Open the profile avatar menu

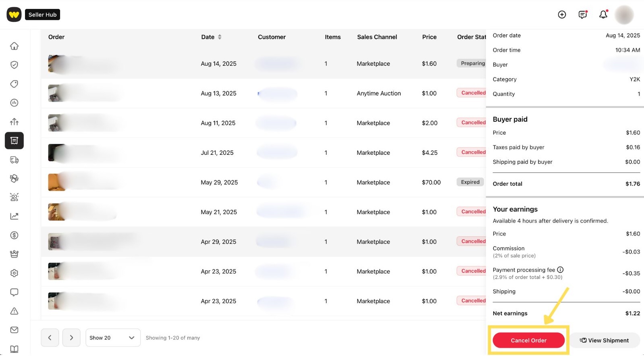click(624, 15)
